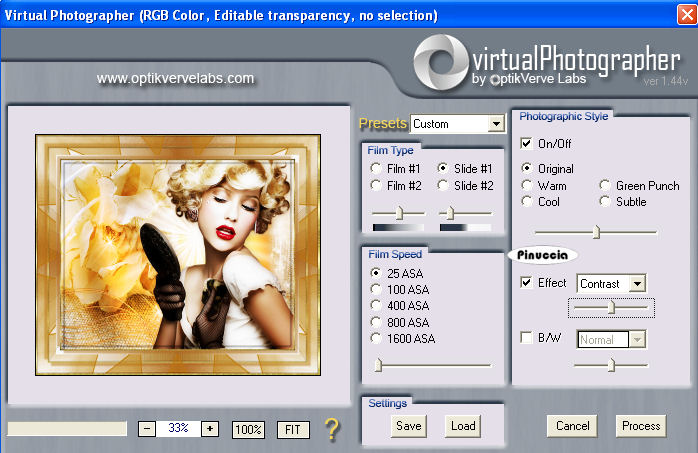The image size is (698, 453).
Task: Adjust the B/W amount slider
Action: click(x=611, y=365)
